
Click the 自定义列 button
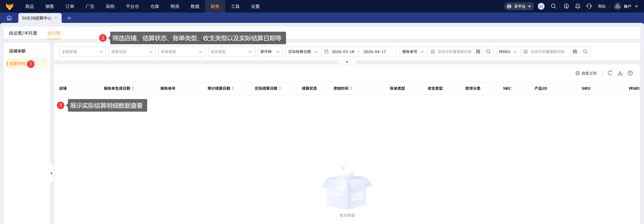coord(586,73)
